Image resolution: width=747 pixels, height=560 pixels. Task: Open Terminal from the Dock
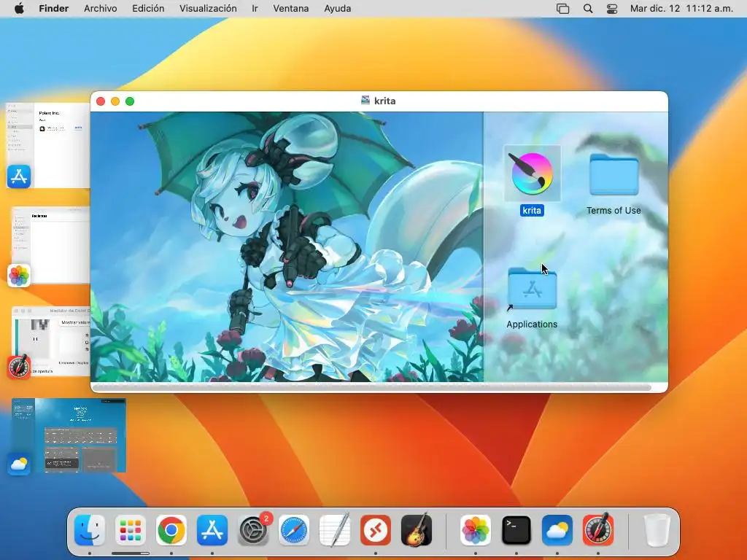point(516,530)
